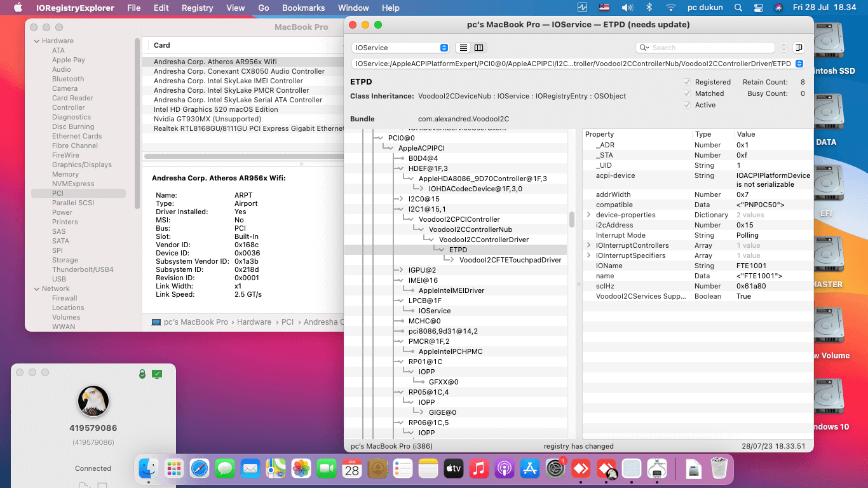The width and height of the screenshot is (868, 488).
Task: Click the volume icon in menu bar
Action: click(627, 8)
